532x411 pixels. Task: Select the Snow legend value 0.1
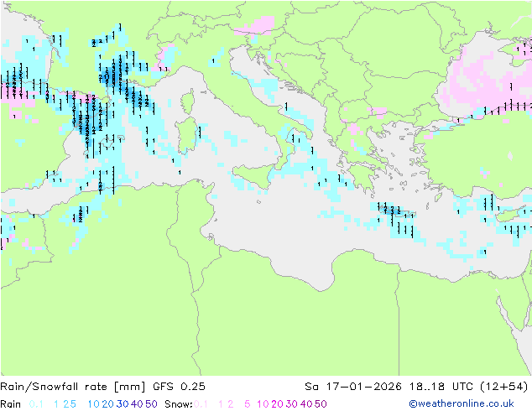pyautogui.click(x=201, y=404)
